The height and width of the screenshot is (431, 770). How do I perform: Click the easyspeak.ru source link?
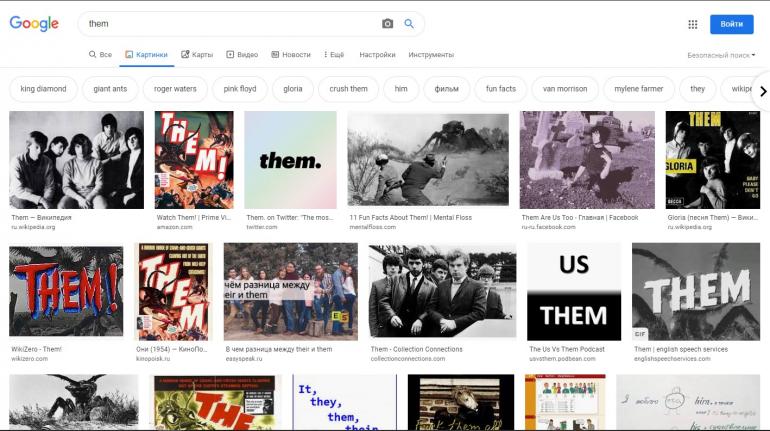pos(244,359)
